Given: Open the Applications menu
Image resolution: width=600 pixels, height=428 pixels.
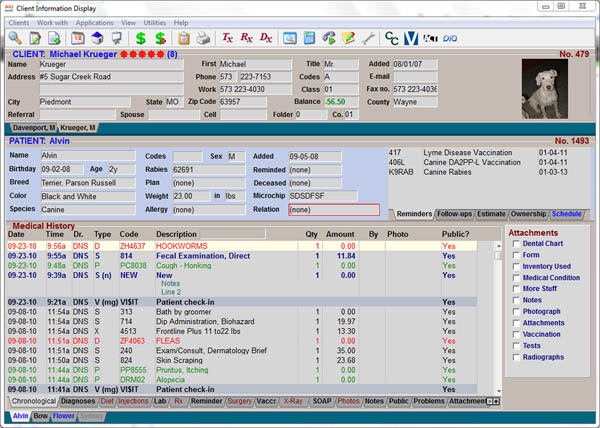Looking at the screenshot, I should 95,23.
